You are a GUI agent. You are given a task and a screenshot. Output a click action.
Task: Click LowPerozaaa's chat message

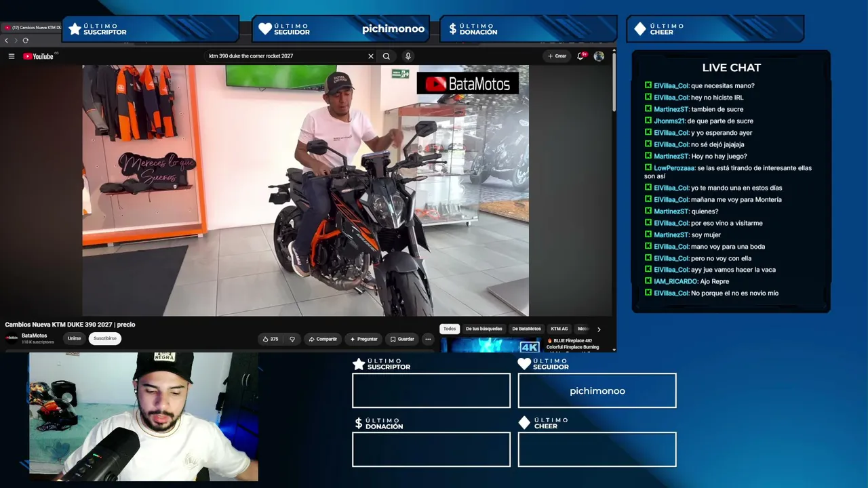[728, 172]
